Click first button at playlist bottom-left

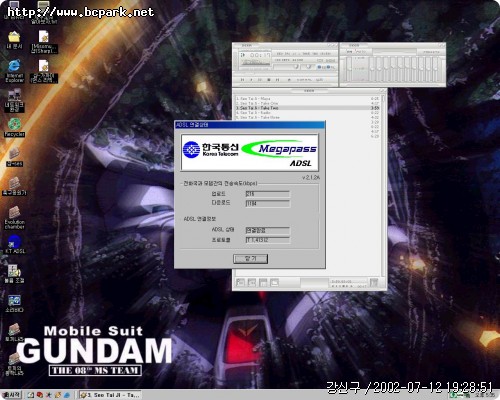[240, 283]
